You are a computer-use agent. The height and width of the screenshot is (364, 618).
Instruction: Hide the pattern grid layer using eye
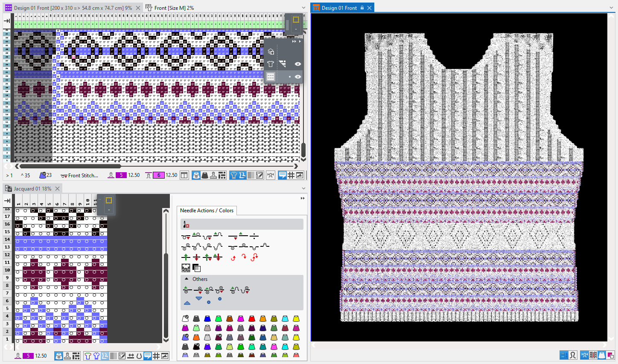(x=298, y=77)
